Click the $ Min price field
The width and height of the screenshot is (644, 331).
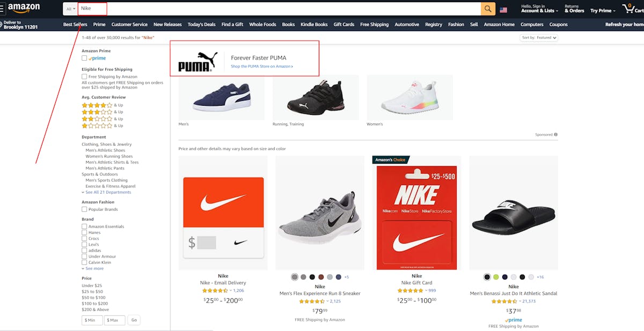click(92, 320)
